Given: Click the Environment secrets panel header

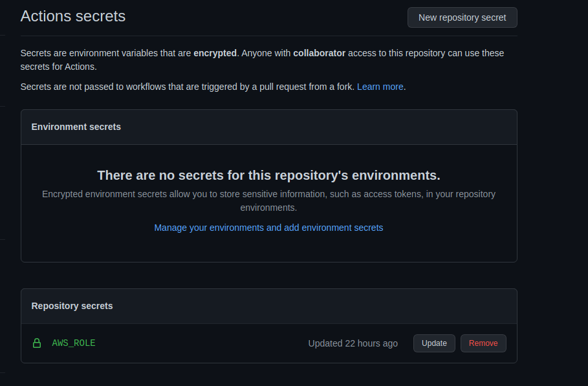Looking at the screenshot, I should 76,127.
